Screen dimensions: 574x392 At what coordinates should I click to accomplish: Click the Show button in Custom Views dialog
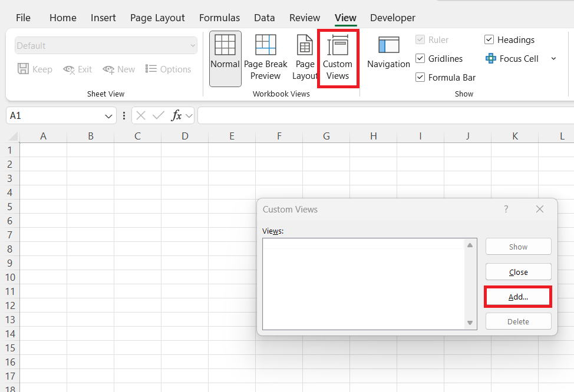click(519, 247)
